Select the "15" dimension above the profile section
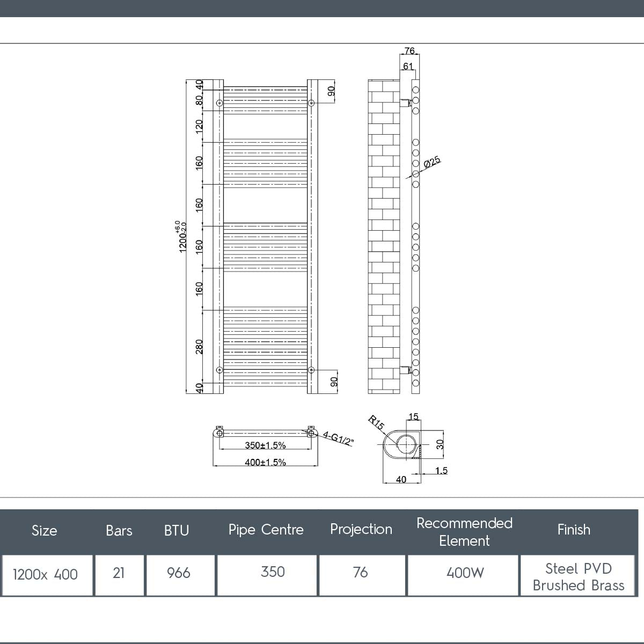 [413, 417]
